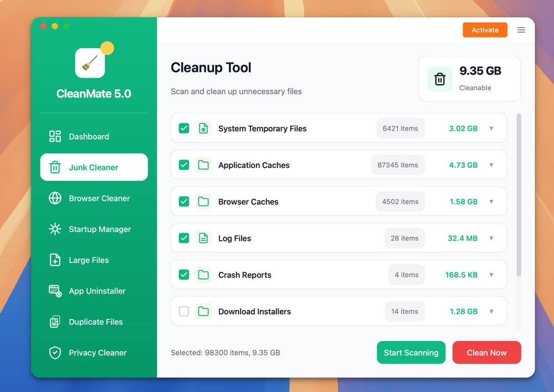Click the 14 items badge
The width and height of the screenshot is (554, 392).
pos(404,312)
